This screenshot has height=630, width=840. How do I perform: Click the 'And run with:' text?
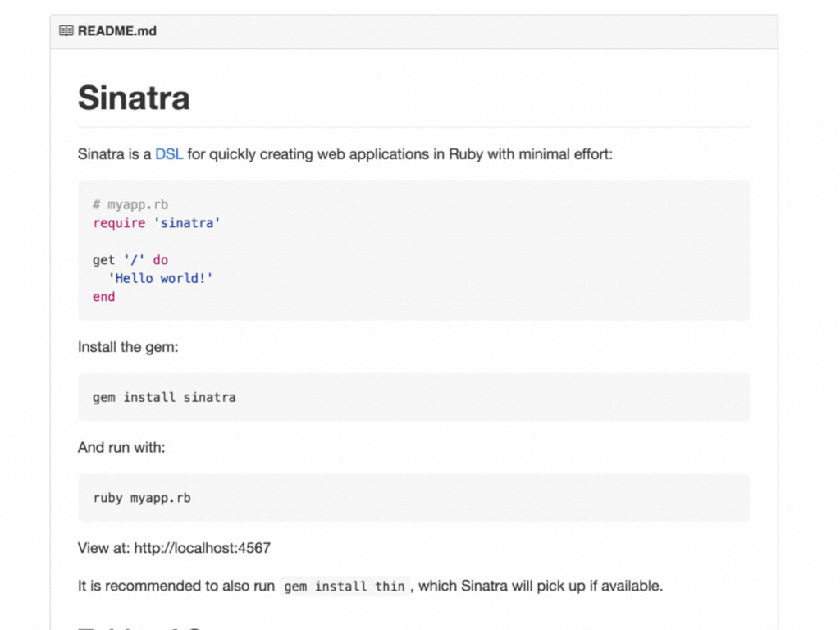tap(121, 447)
